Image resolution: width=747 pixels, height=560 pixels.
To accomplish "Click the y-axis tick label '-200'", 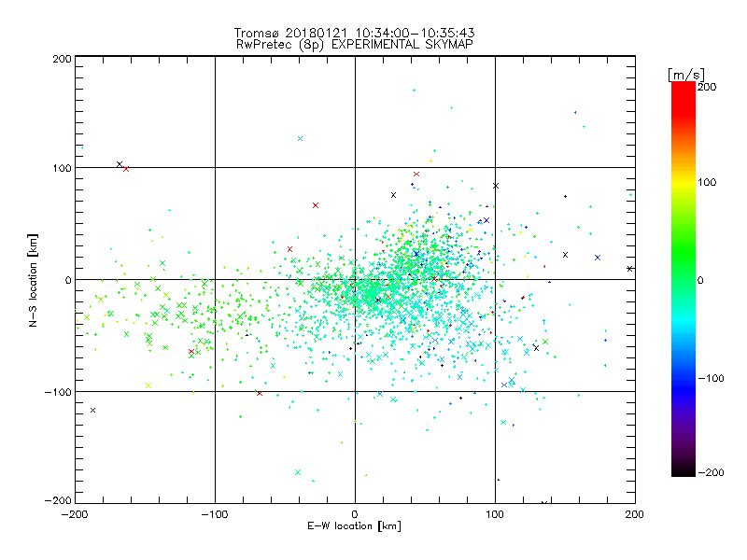I will (58, 500).
